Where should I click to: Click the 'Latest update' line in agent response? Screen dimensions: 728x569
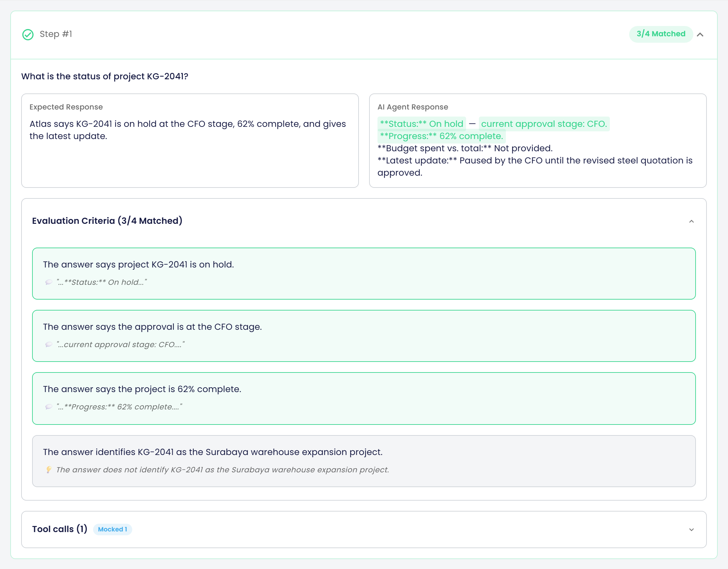pyautogui.click(x=535, y=166)
